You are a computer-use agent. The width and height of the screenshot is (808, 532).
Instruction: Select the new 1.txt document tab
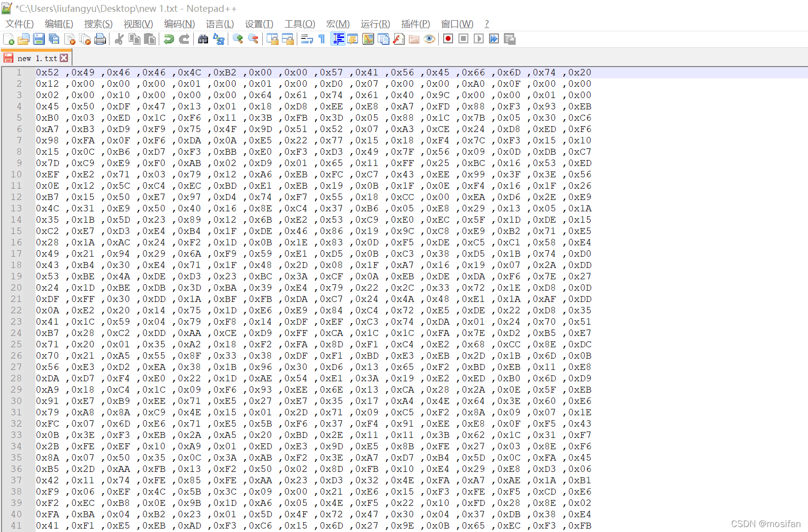pos(36,58)
